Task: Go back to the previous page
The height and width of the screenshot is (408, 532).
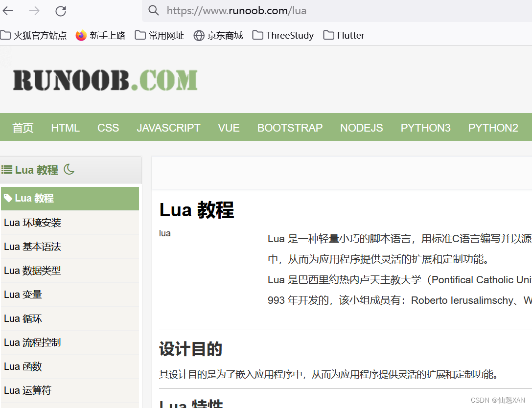Action: click(8, 11)
